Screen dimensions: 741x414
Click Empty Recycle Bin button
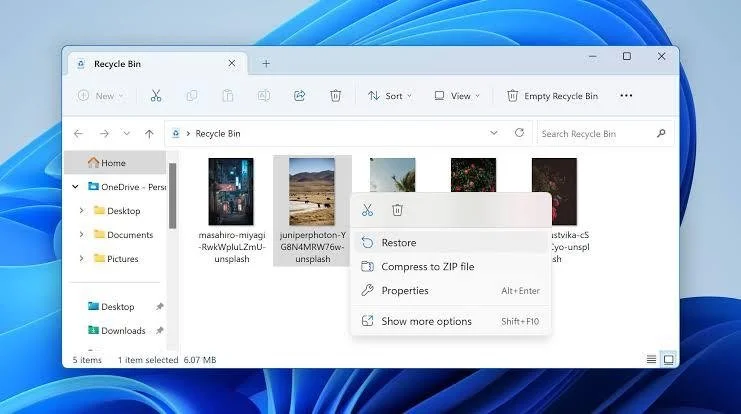pyautogui.click(x=552, y=96)
